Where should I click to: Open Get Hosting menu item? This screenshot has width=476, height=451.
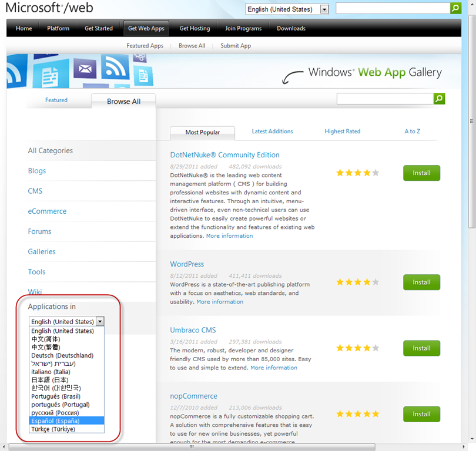pyautogui.click(x=195, y=28)
